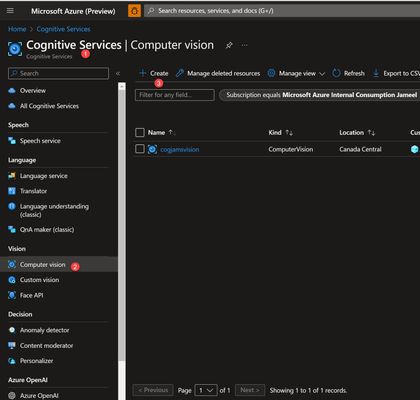Click the Custom vision icon
The image size is (420, 400).
12,280
